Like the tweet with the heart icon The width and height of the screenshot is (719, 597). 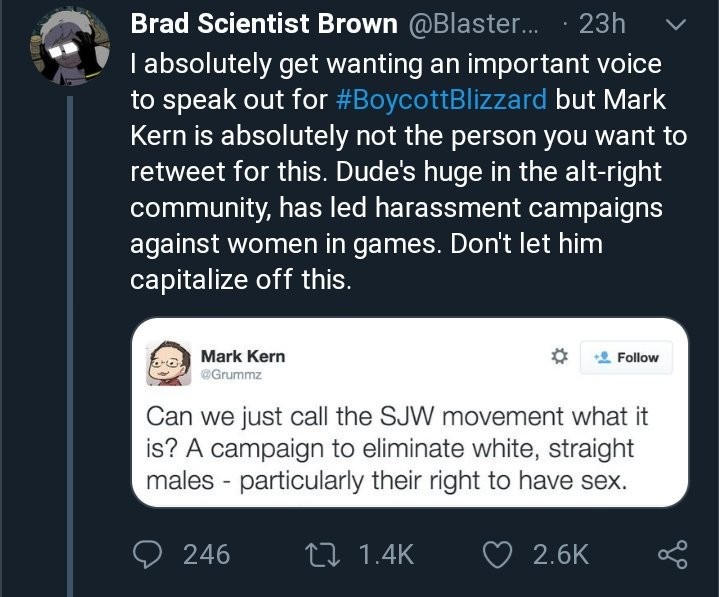click(x=500, y=554)
